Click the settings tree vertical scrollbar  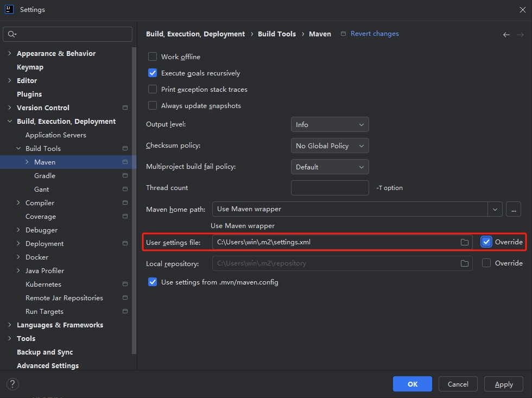point(134,200)
